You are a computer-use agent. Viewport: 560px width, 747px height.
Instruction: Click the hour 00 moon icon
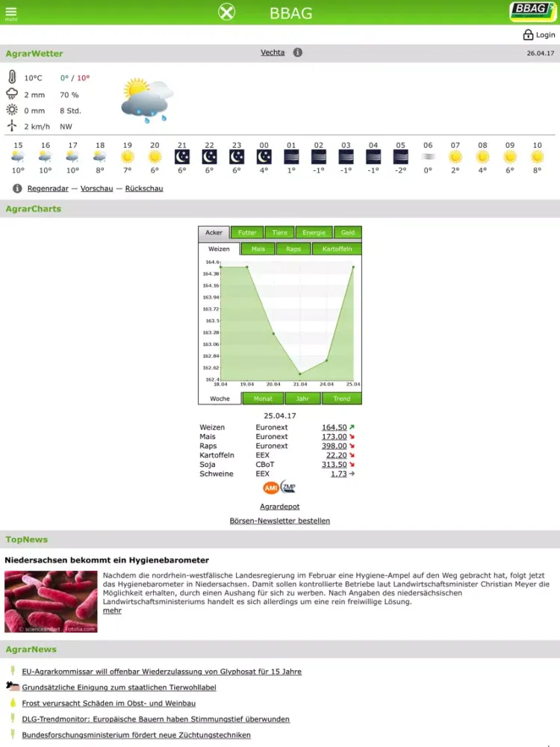point(264,156)
